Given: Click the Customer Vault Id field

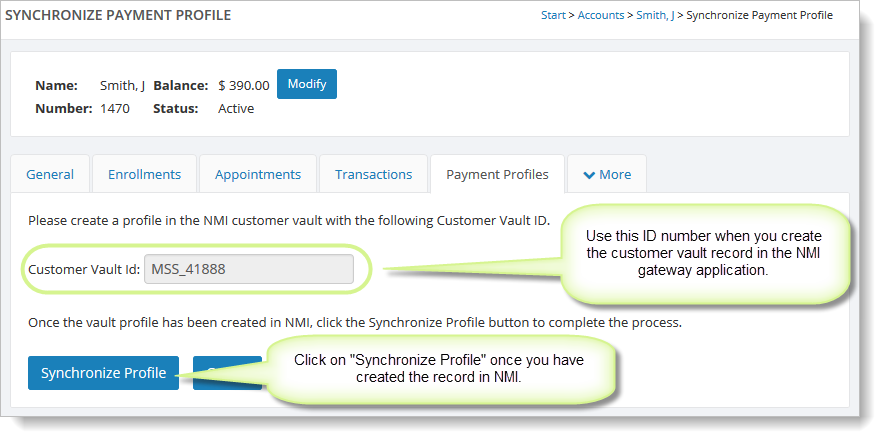Looking at the screenshot, I should [x=249, y=269].
